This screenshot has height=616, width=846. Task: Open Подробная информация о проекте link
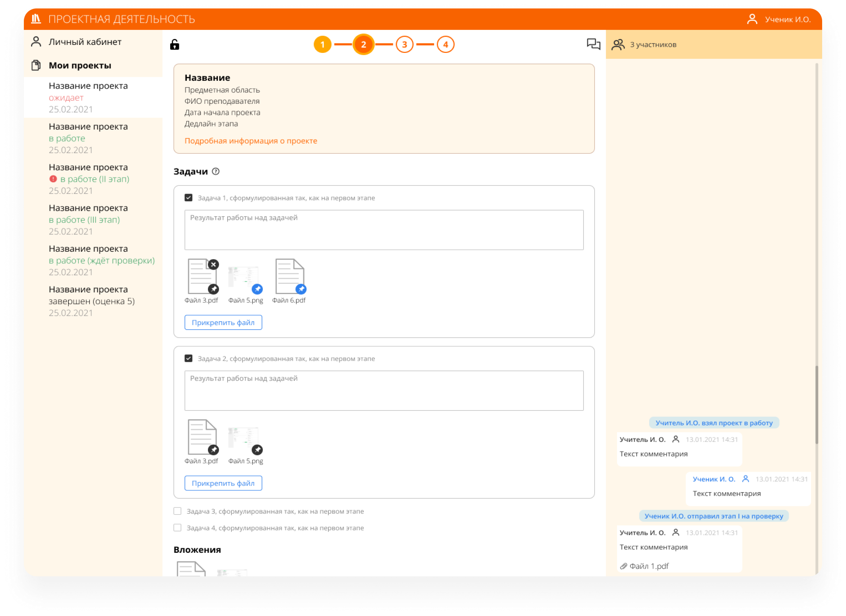click(x=250, y=141)
